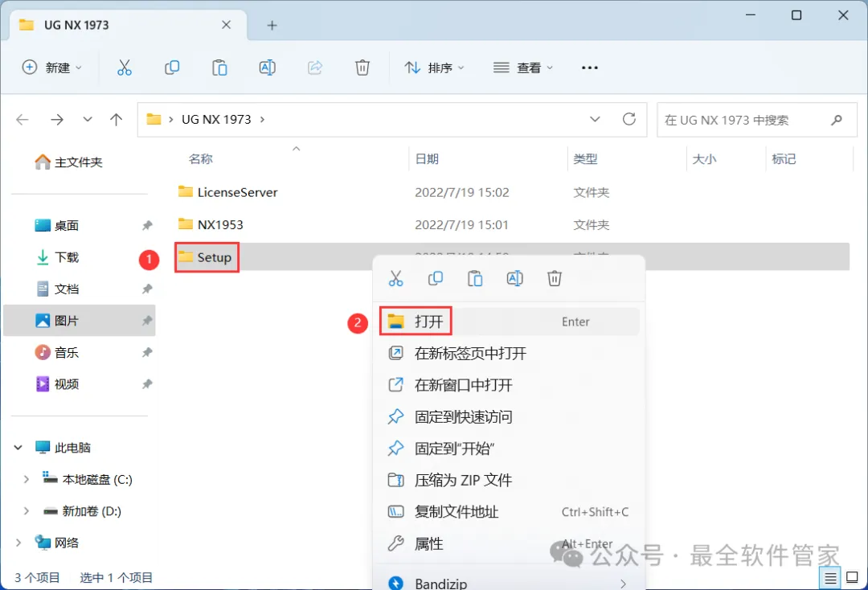Select 此电脑 in the sidebar
868x590 pixels.
point(63,447)
